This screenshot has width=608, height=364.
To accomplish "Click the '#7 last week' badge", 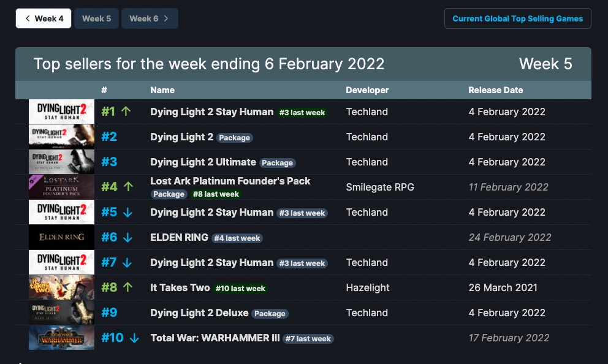I will 308,338.
